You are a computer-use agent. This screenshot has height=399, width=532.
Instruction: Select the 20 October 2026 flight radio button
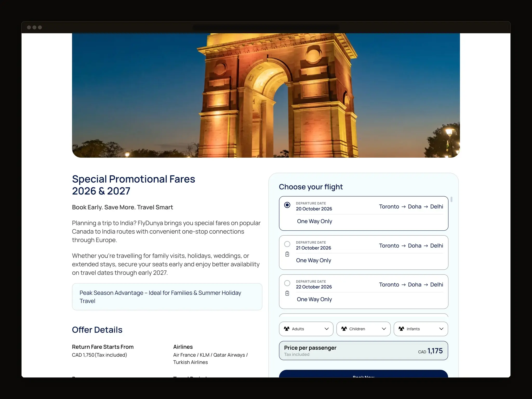[287, 205]
